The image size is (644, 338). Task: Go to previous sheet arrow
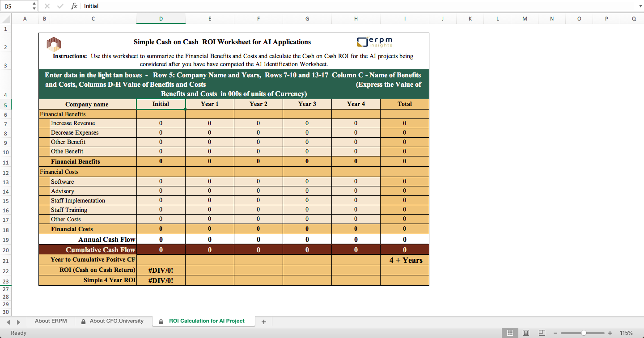pos(6,322)
